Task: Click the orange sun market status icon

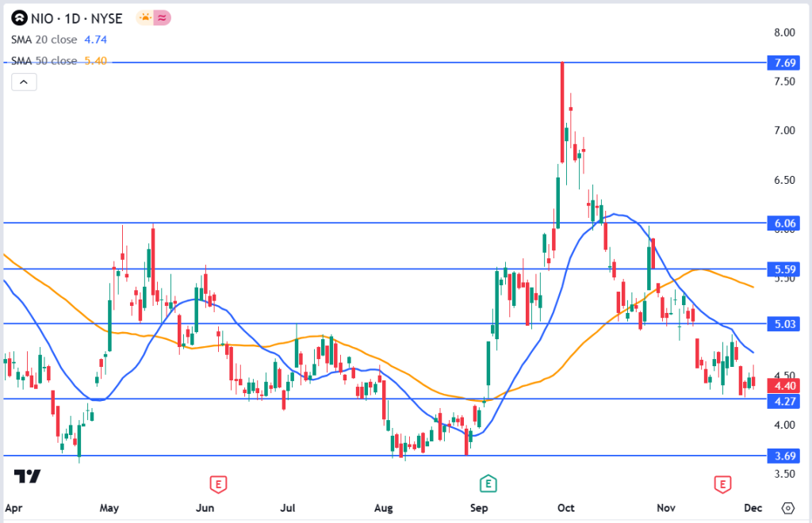Action: pos(145,17)
